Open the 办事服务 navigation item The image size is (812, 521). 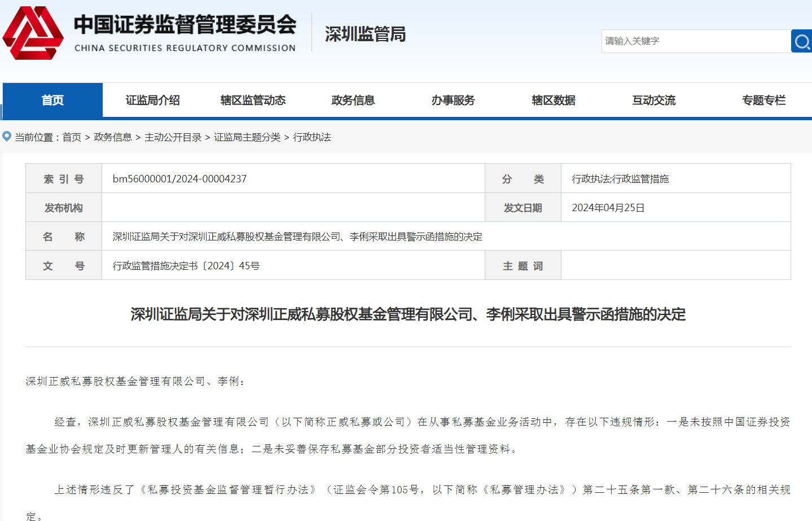[453, 100]
